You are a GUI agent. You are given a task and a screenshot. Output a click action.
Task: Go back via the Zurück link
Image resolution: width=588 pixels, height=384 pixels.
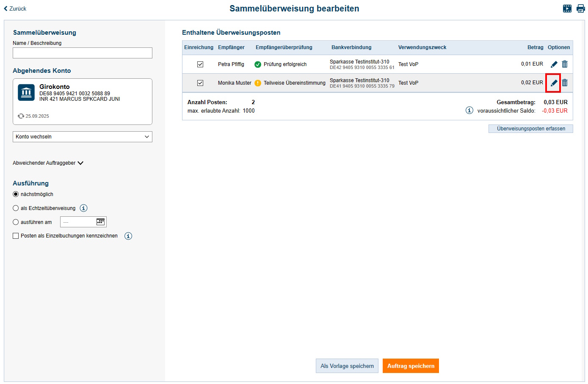point(15,8)
